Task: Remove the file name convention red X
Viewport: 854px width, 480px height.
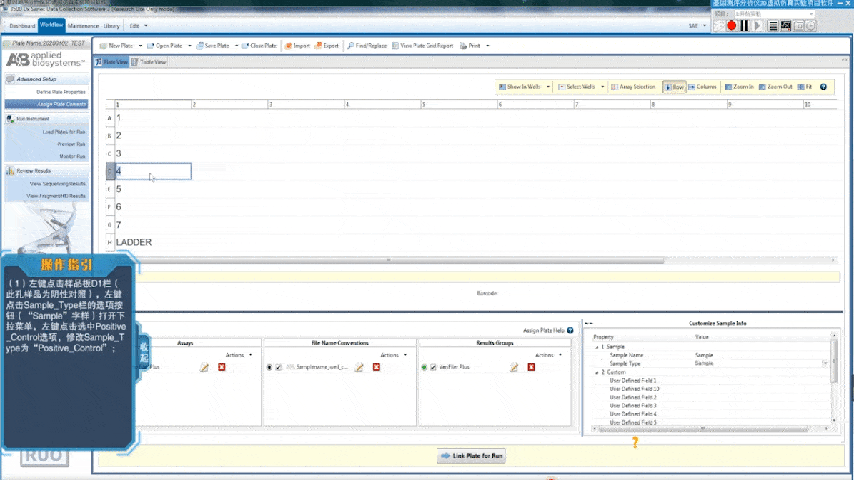Action: point(376,367)
